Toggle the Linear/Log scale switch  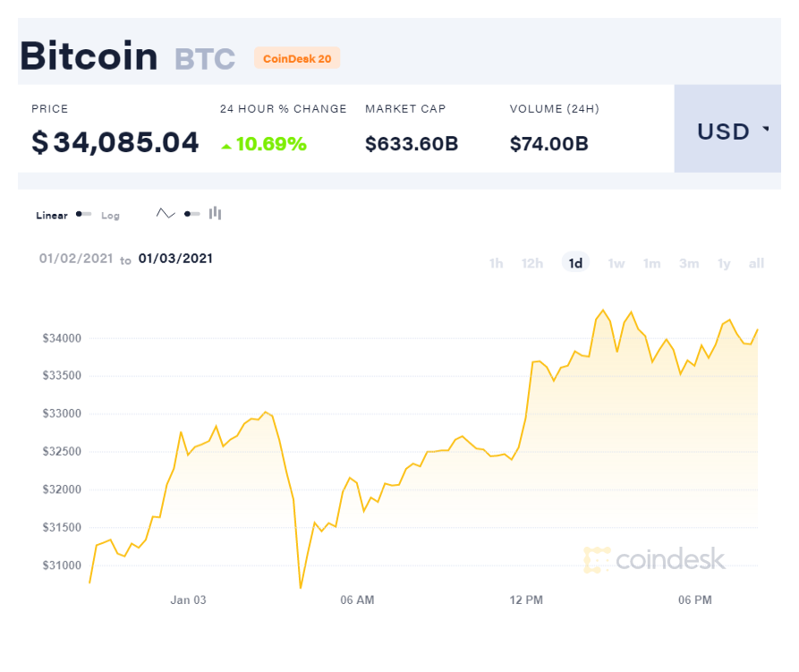(84, 215)
